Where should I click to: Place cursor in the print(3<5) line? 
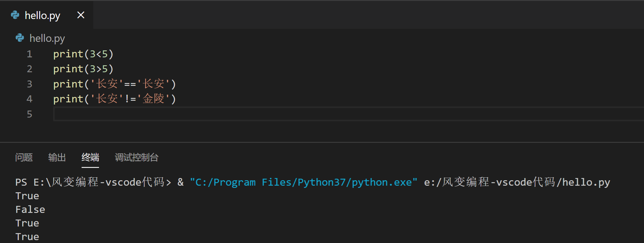[x=83, y=54]
